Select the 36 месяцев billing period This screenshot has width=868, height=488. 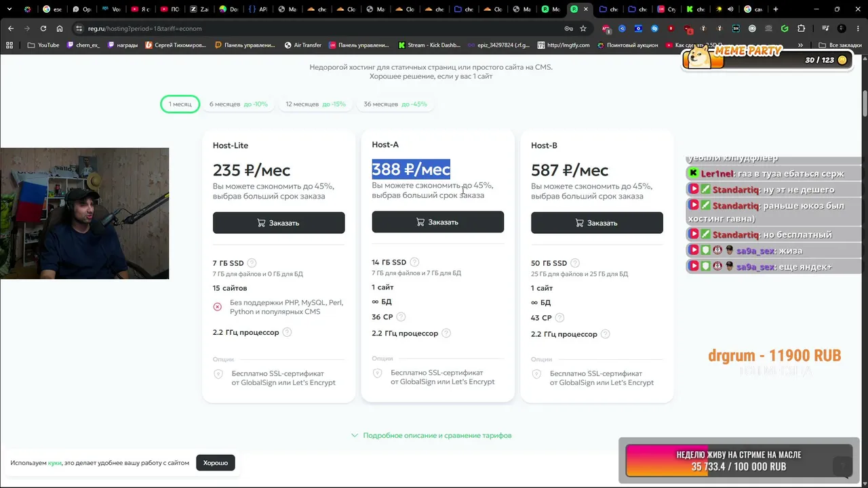(395, 104)
